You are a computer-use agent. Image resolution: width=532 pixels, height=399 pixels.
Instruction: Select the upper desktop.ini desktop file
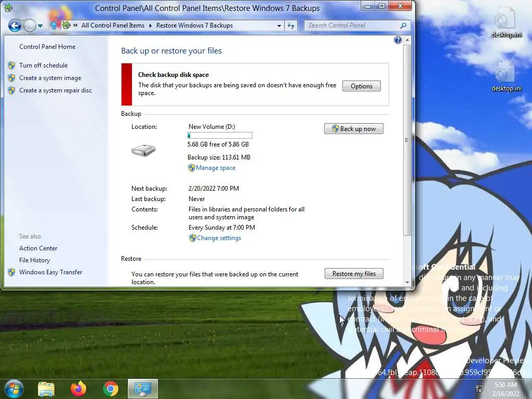(506, 22)
